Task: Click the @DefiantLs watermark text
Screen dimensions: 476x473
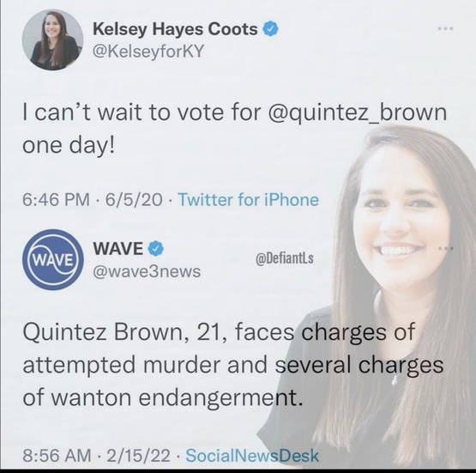Action: pyautogui.click(x=285, y=258)
